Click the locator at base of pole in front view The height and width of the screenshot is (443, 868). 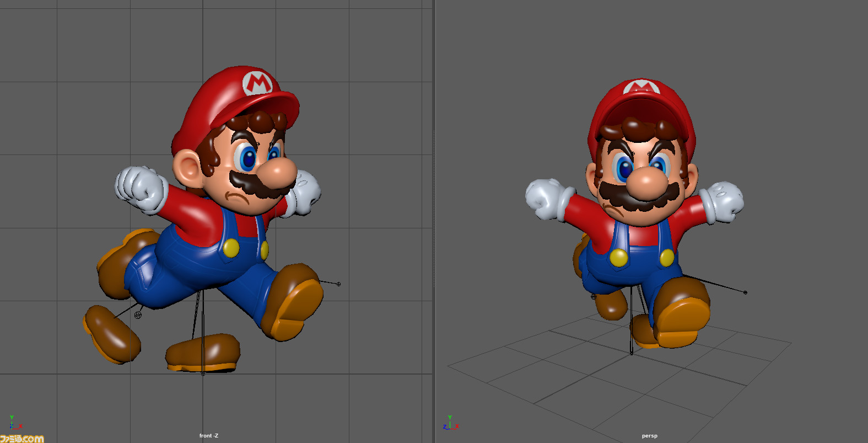pos(203,373)
